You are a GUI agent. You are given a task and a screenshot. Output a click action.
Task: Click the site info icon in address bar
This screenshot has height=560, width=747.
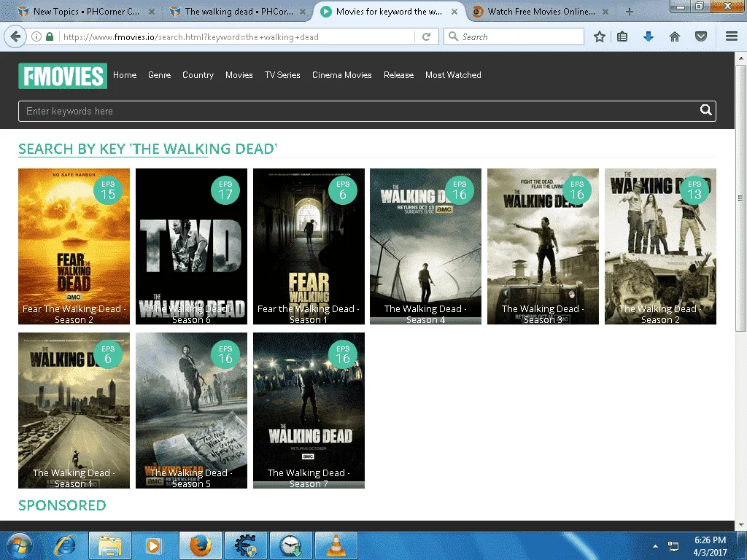coord(36,36)
